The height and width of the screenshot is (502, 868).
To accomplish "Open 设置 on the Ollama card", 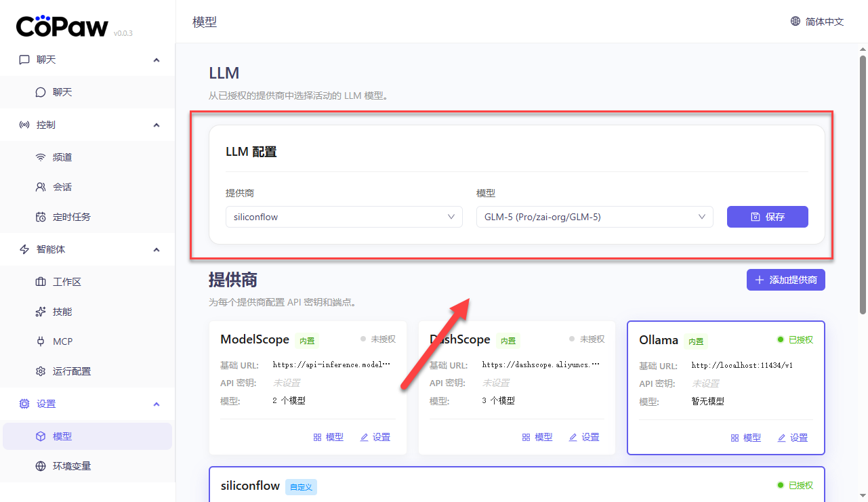I will coord(793,438).
